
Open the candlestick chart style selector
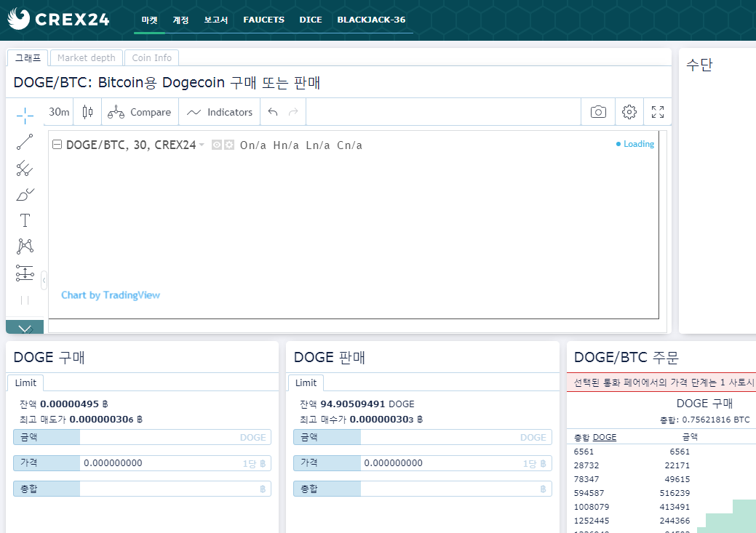coord(87,112)
